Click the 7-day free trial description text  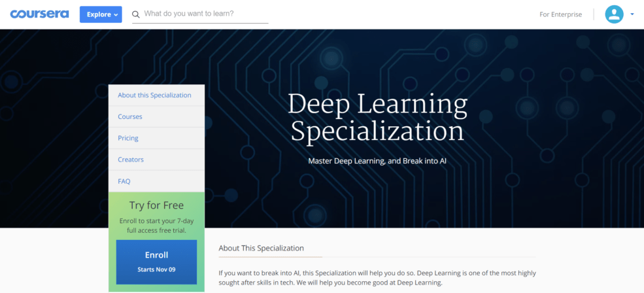tap(156, 226)
